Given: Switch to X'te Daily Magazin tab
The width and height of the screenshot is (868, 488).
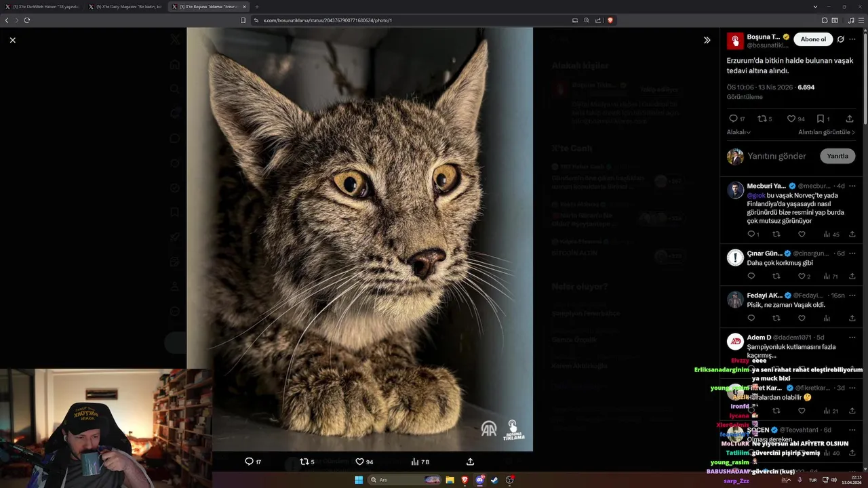Looking at the screenshot, I should click(x=125, y=7).
